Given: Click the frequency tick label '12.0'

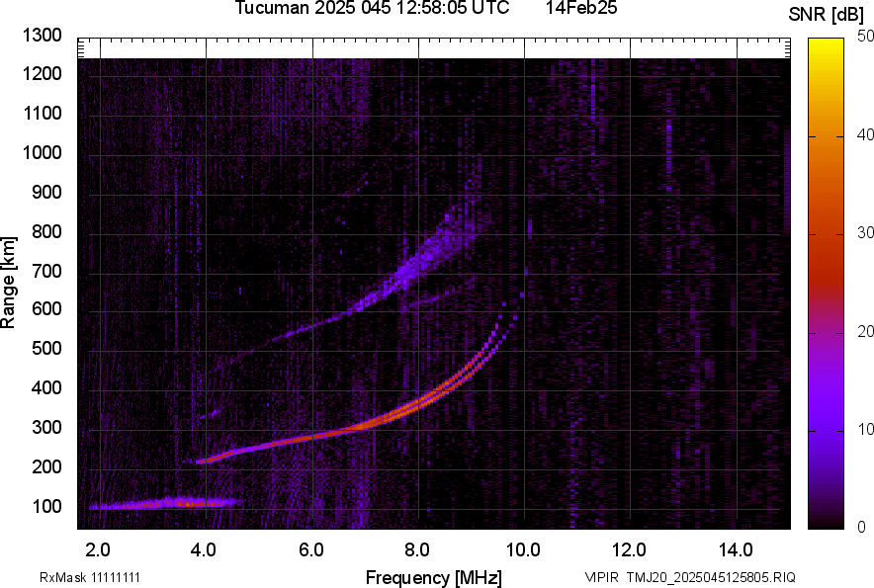Looking at the screenshot, I should tap(629, 550).
